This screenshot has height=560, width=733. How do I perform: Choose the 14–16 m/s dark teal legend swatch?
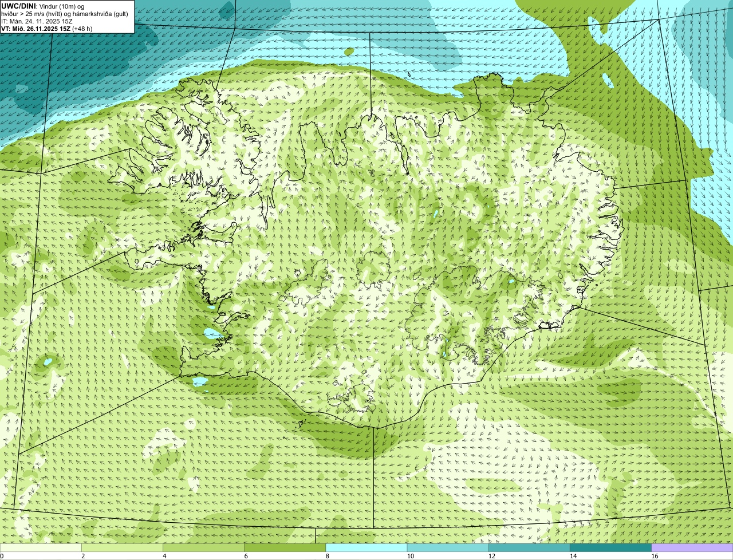[611, 548]
